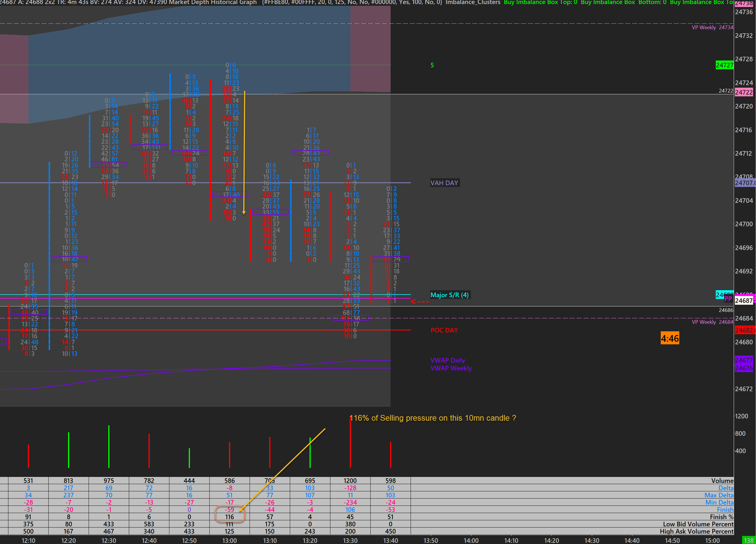Click the tallest red volume bar at 13:30
The height and width of the screenshot is (544, 756).
350,443
